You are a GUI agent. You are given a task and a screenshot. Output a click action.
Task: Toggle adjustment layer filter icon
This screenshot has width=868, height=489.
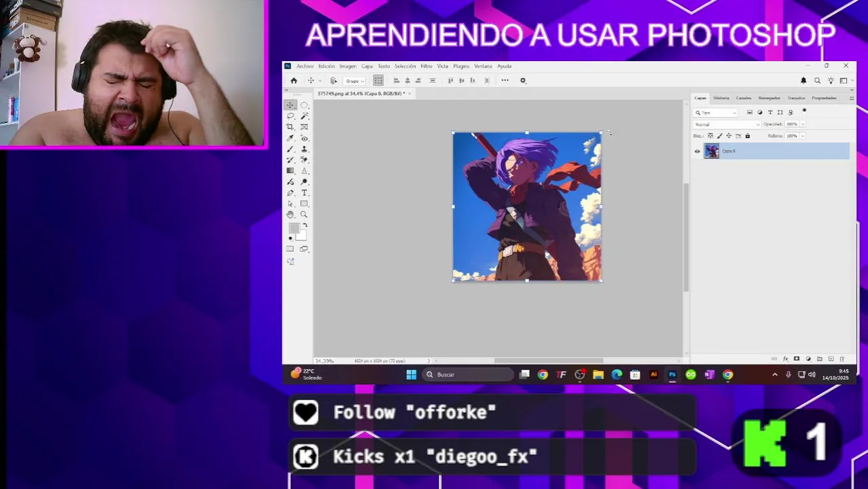click(760, 112)
